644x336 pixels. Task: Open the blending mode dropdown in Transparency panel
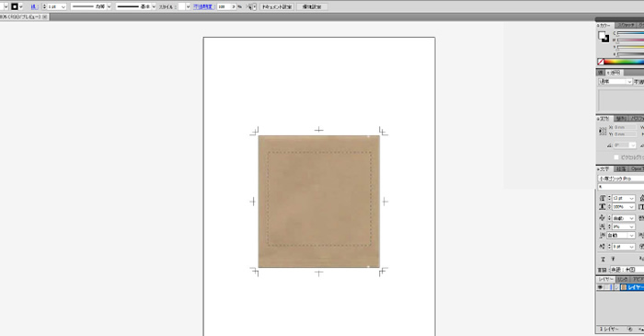615,82
